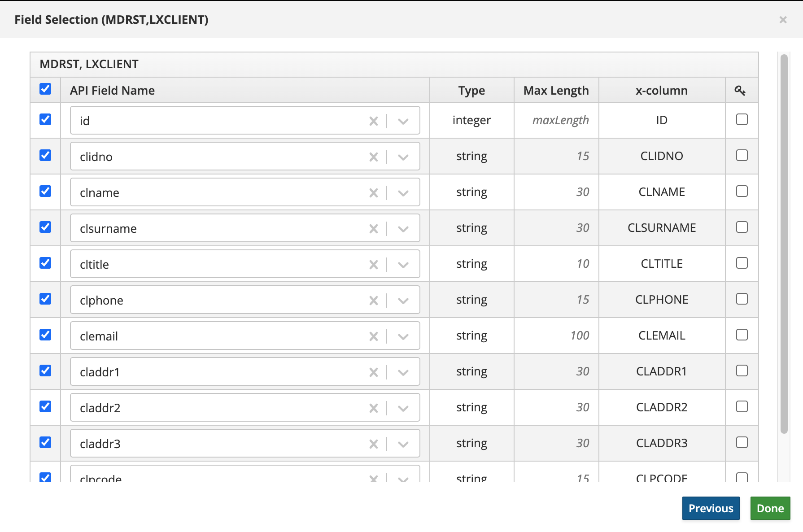Click the API Field Name column header
Screen dimensions: 803x532
[112, 91]
